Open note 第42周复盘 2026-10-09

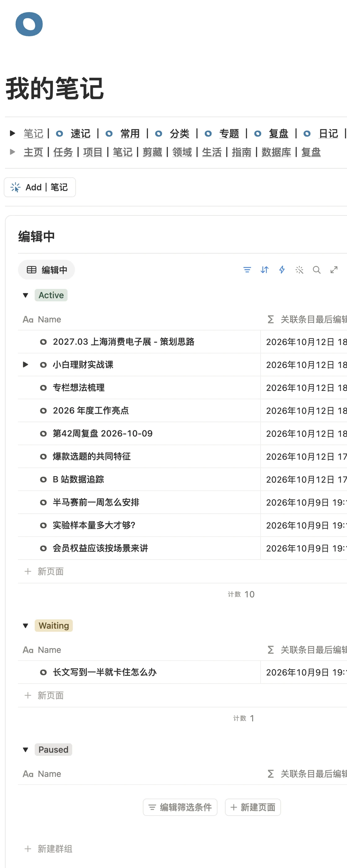click(103, 434)
